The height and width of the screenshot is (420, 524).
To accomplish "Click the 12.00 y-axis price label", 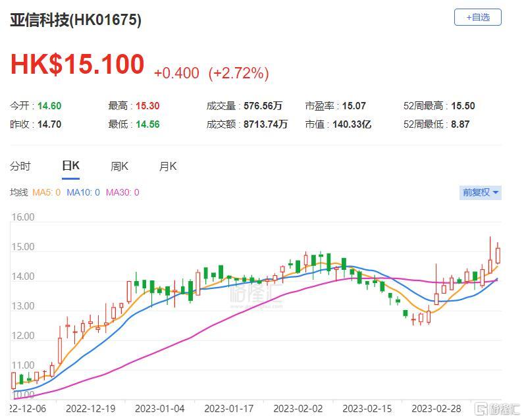I will point(23,336).
